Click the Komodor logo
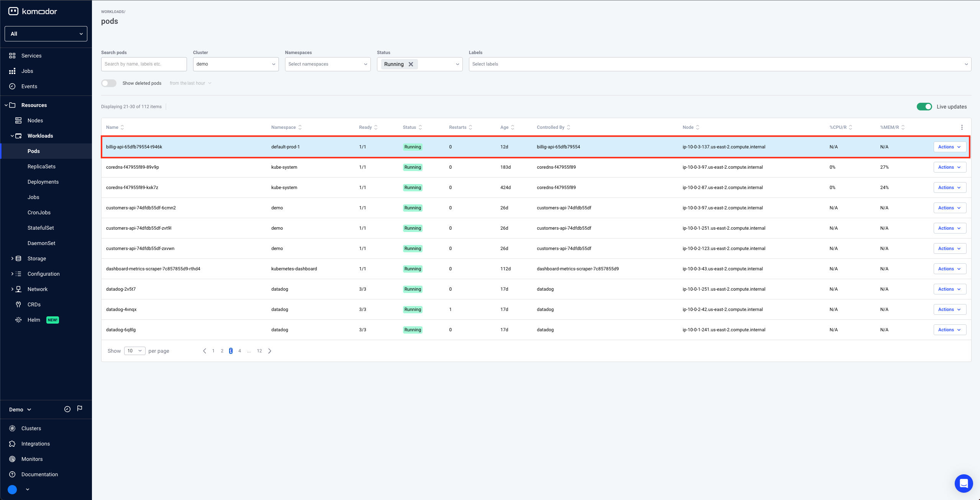The width and height of the screenshot is (980, 500). 33,12
